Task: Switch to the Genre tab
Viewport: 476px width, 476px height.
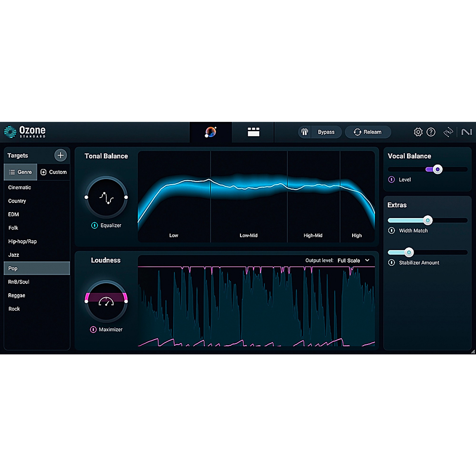Action: coord(20,172)
